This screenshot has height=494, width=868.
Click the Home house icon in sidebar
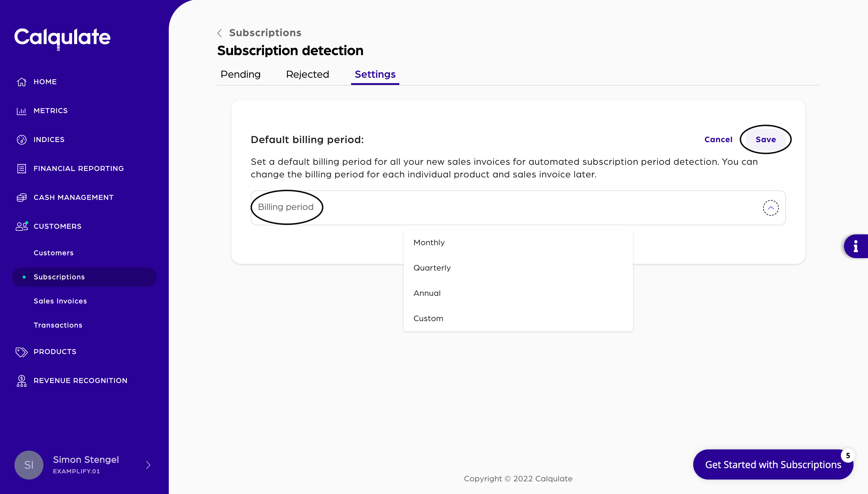coord(22,82)
